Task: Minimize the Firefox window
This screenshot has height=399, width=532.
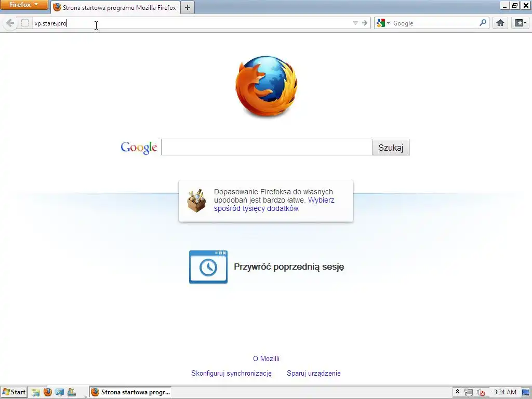Action: point(505,5)
